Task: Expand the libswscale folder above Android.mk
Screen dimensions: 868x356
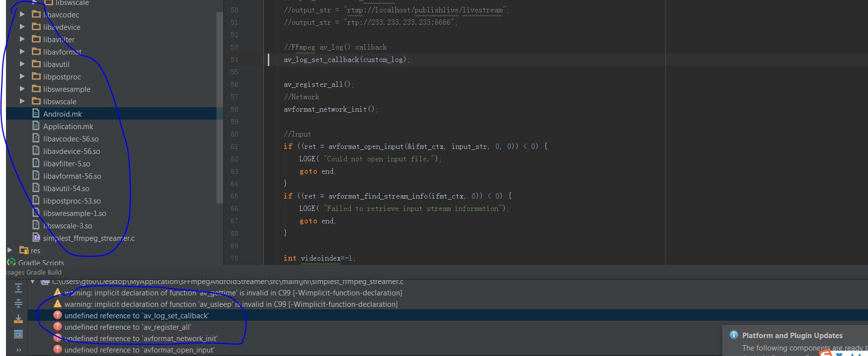Action: 22,101
